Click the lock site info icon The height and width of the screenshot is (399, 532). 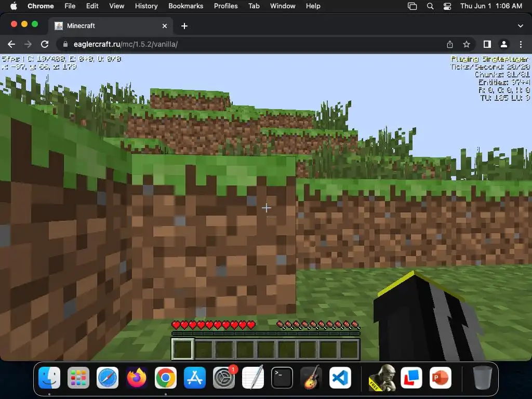pos(66,44)
